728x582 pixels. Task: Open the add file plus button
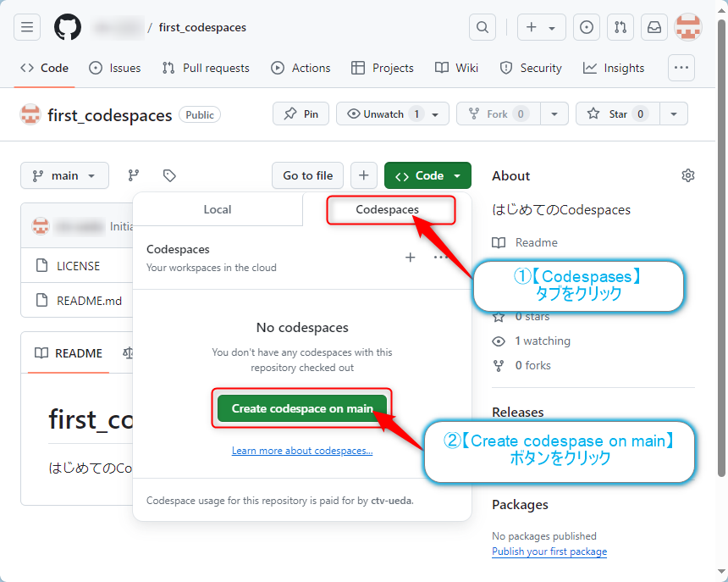[363, 175]
